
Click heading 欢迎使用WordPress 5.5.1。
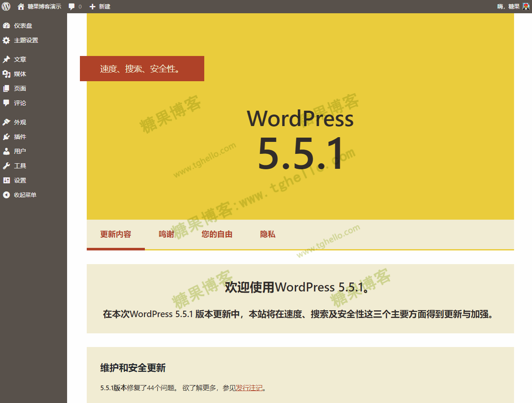[297, 287]
